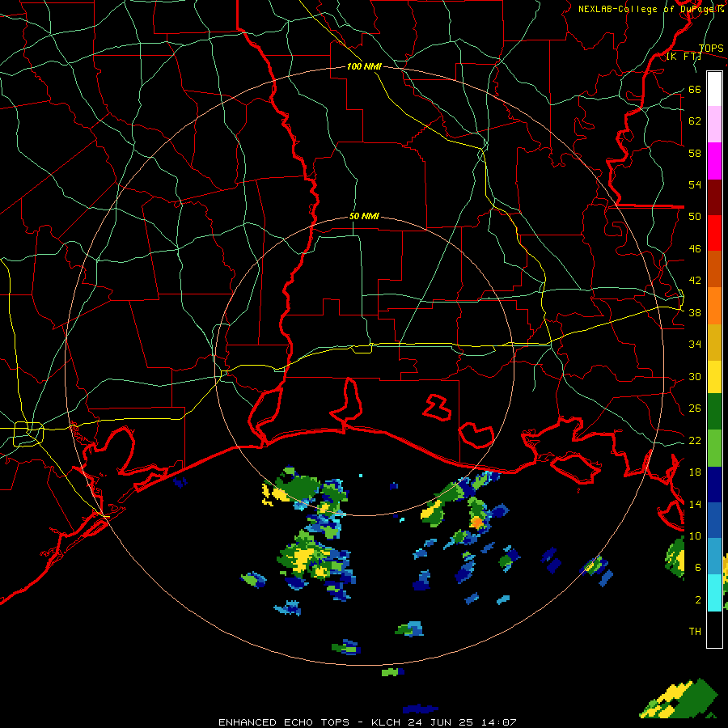Pick the medium blue legend swatch

714,520
